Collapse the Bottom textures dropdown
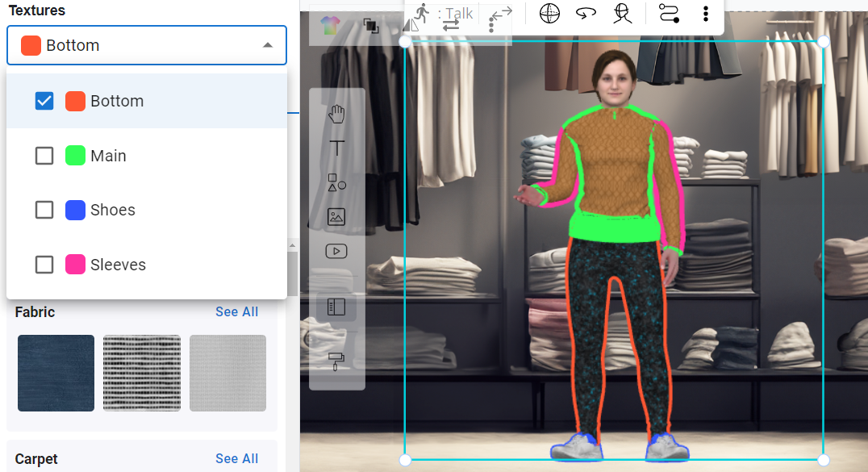868x472 pixels. pyautogui.click(x=267, y=45)
